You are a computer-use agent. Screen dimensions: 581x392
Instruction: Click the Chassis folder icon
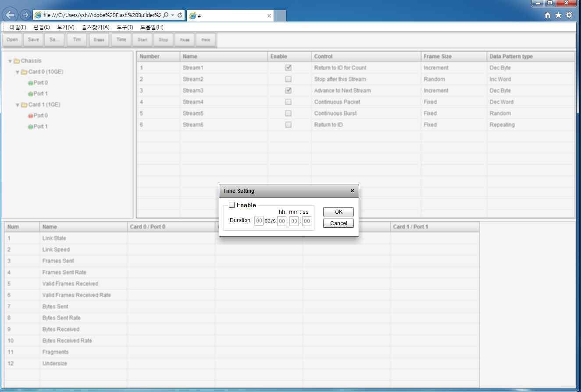tap(17, 61)
